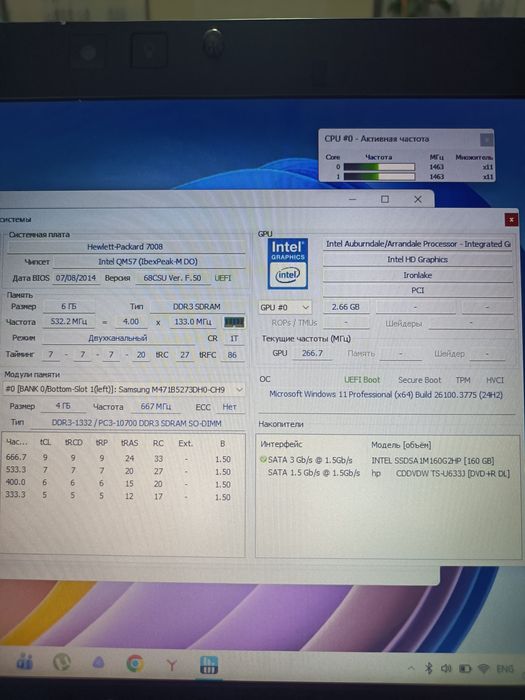525x700 pixels.
Task: Click the DDR3 SDRAM memory type field
Action: pyautogui.click(x=197, y=306)
